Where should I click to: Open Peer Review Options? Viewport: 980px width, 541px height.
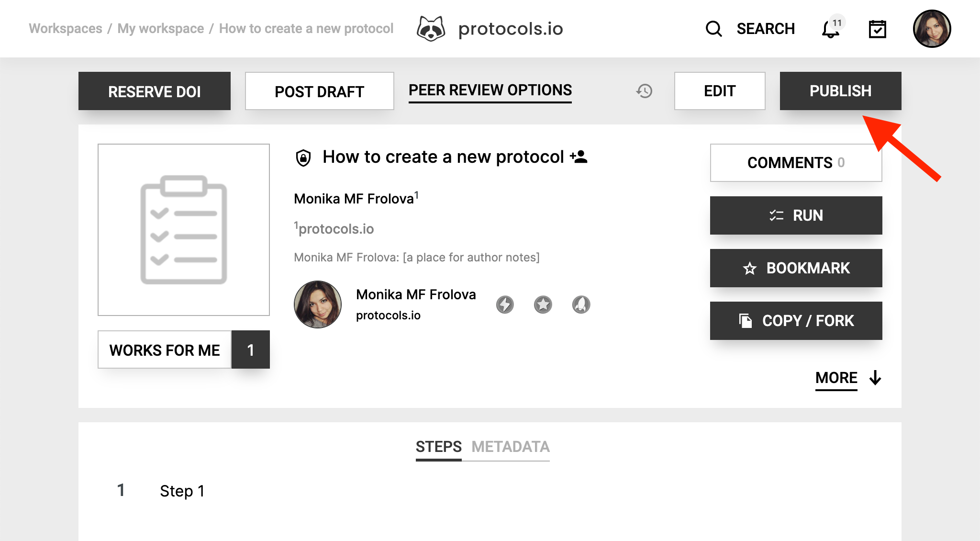click(x=490, y=90)
